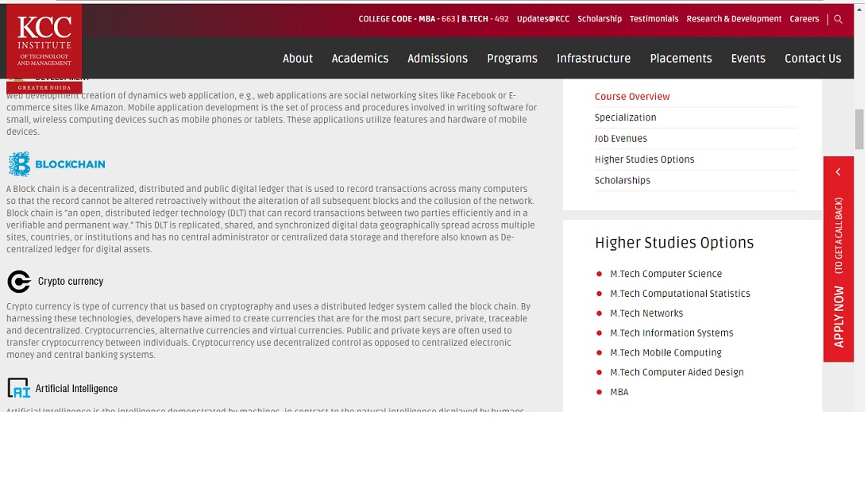Screen dimensions: 868x488
Task: Select Scholarships in sidebar
Action: tap(623, 180)
